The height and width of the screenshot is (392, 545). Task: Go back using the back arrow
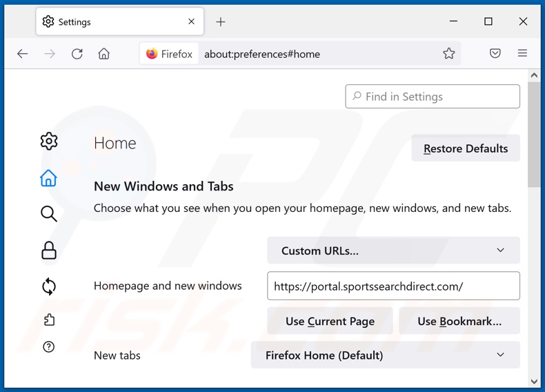pyautogui.click(x=23, y=54)
